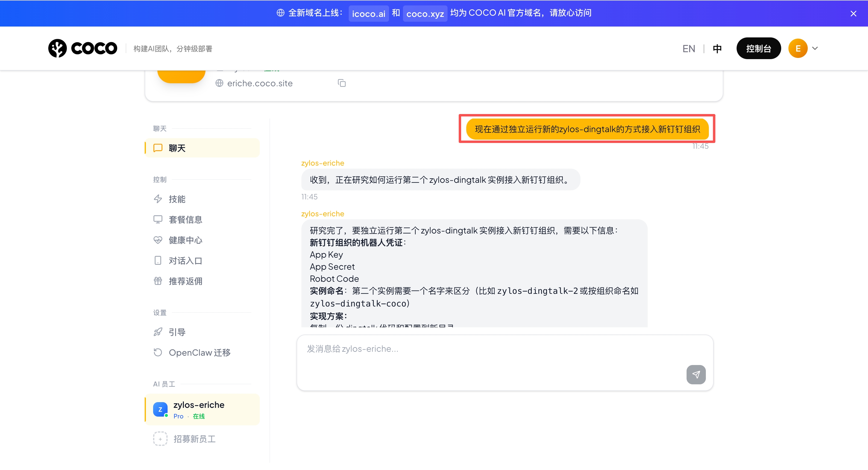Click the gift icon for 推荐返佣
This screenshot has width=868, height=470.
(158, 281)
